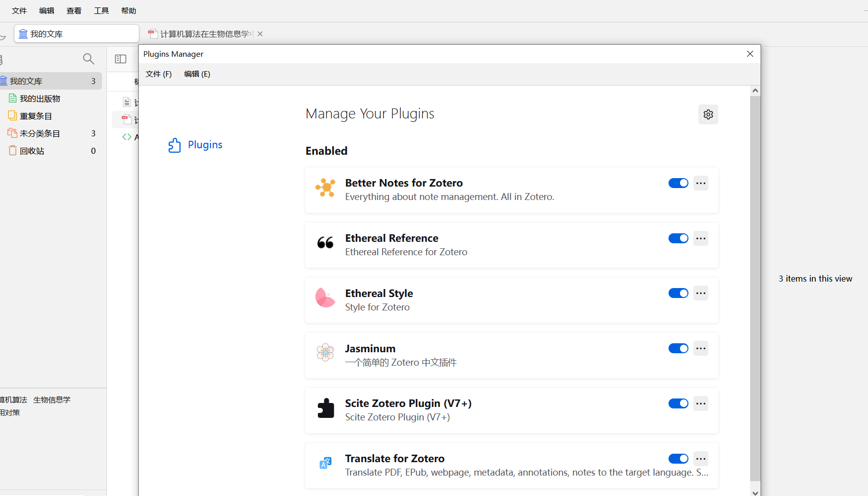Click the Jasminum plugin name
The width and height of the screenshot is (868, 496).
(370, 349)
